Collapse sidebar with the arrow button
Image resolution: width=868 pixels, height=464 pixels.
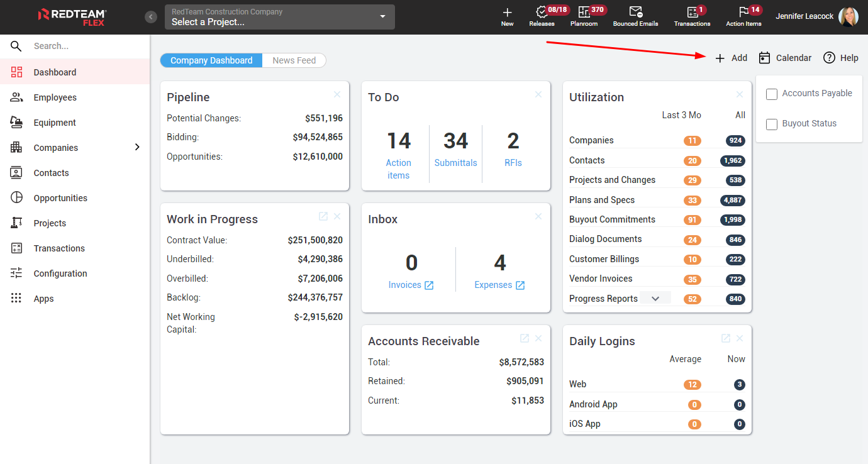point(151,17)
